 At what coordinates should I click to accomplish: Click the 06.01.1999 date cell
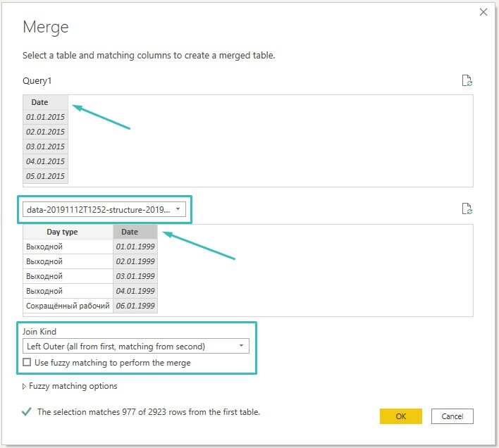135,306
